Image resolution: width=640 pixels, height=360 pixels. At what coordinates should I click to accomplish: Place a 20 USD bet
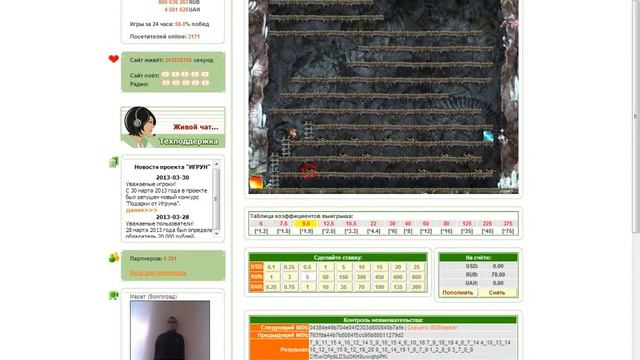[398, 267]
